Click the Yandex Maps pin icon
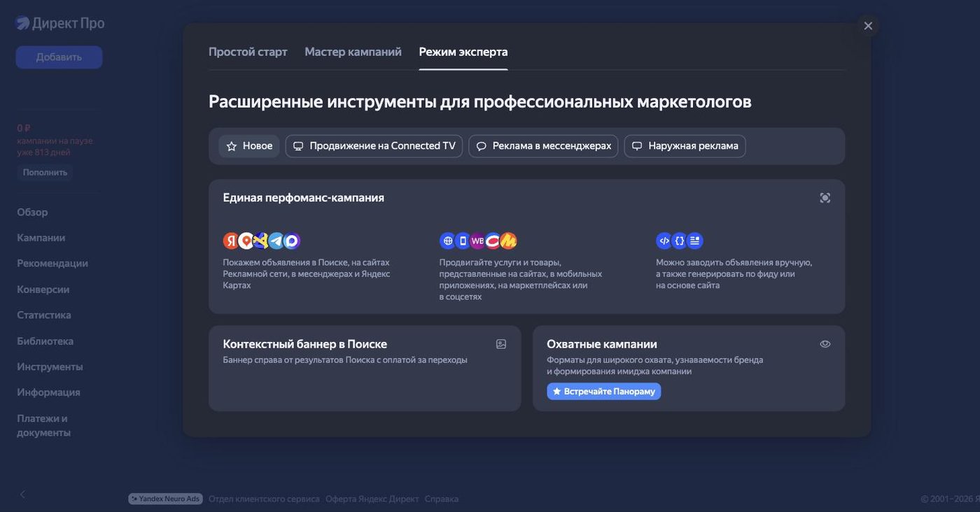Screen dimensions: 980x512 (246, 241)
